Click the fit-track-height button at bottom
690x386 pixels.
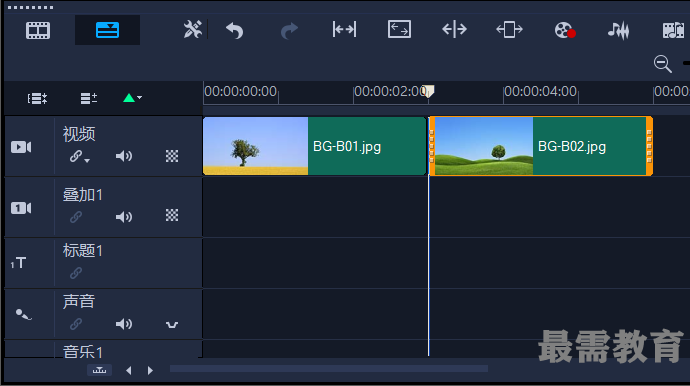(99, 371)
